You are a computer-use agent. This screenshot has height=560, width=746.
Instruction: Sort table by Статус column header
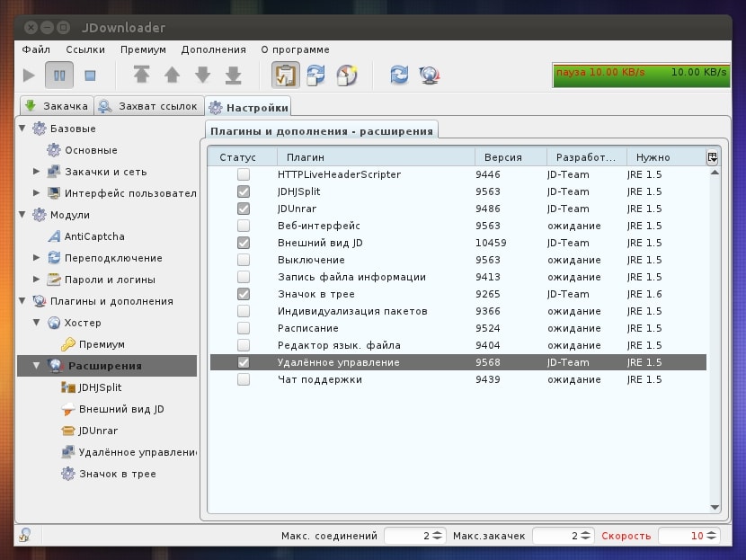tap(242, 157)
